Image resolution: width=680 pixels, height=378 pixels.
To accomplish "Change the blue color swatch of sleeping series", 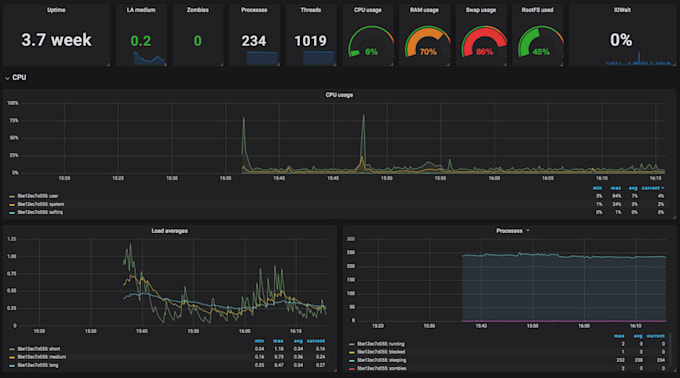I will [351, 361].
